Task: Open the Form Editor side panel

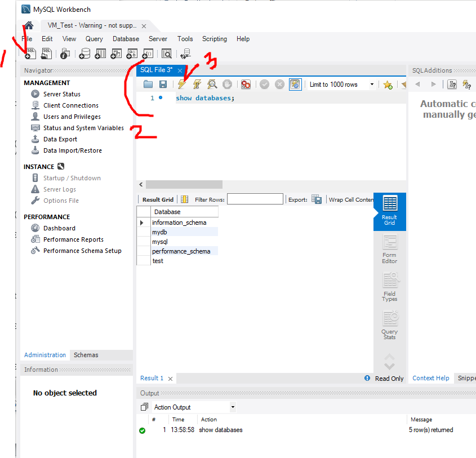Action: coord(389,249)
